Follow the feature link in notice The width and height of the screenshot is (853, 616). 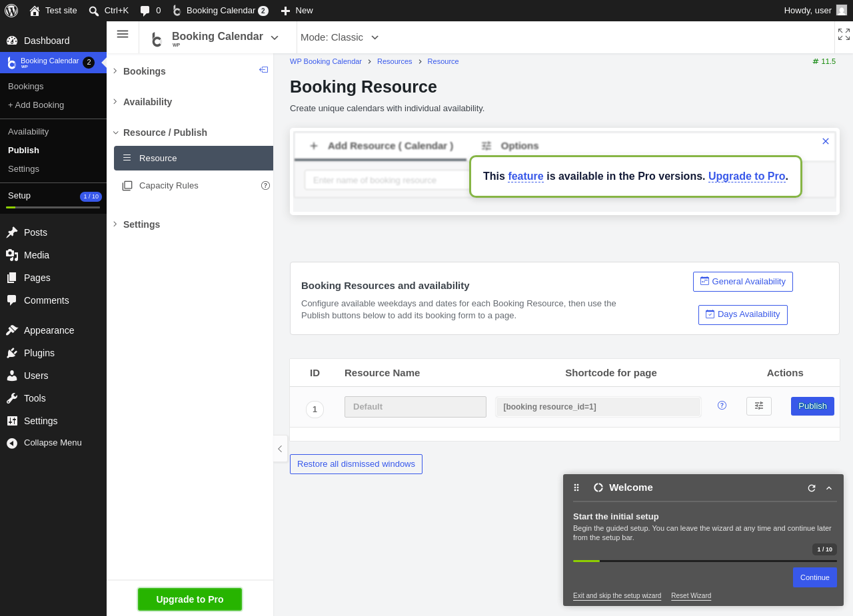tap(526, 176)
